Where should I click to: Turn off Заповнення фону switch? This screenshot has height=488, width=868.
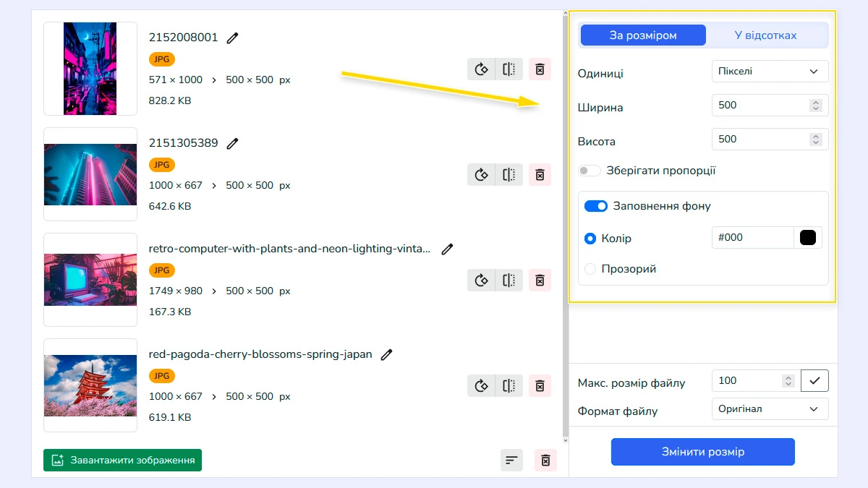tap(596, 206)
